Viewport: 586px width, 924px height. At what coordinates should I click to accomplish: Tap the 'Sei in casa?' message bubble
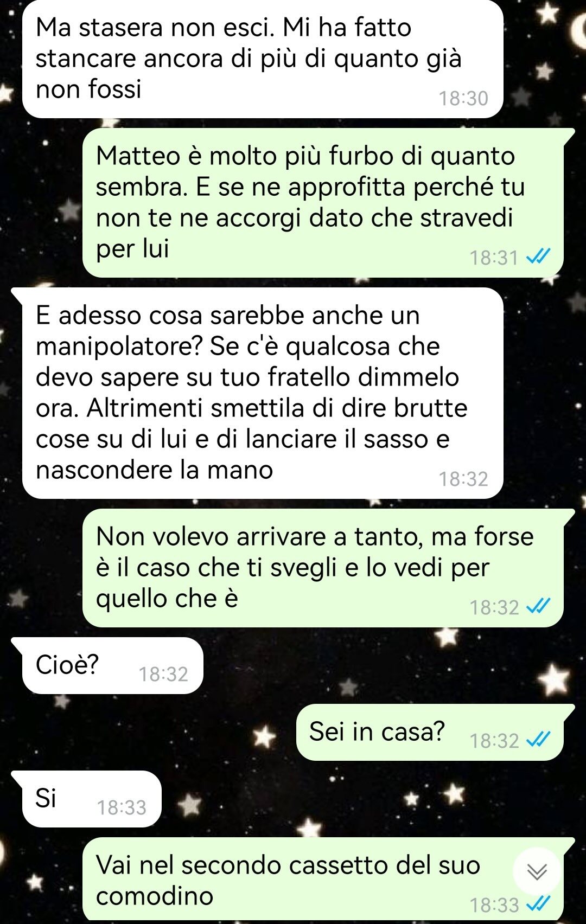click(x=430, y=732)
